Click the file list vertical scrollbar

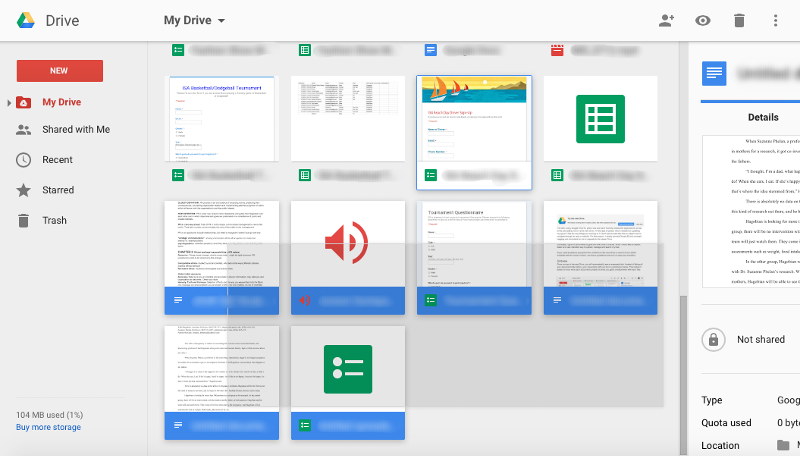[x=683, y=375]
